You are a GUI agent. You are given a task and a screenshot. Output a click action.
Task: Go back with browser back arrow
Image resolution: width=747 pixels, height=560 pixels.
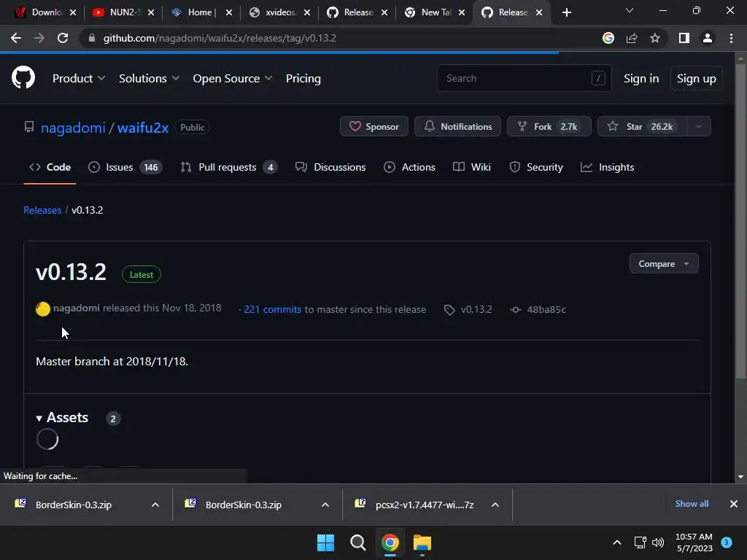(16, 38)
